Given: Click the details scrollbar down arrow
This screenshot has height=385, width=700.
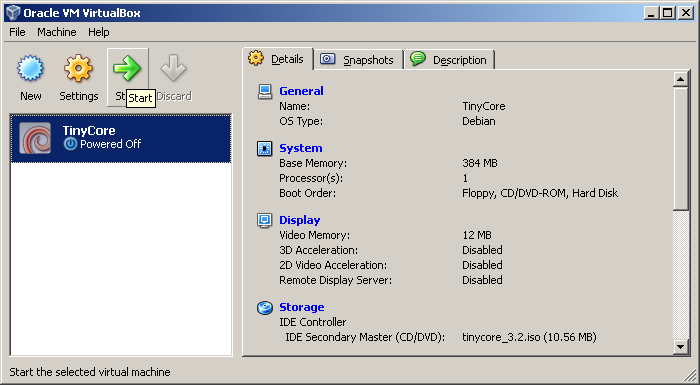Looking at the screenshot, I should tap(680, 346).
